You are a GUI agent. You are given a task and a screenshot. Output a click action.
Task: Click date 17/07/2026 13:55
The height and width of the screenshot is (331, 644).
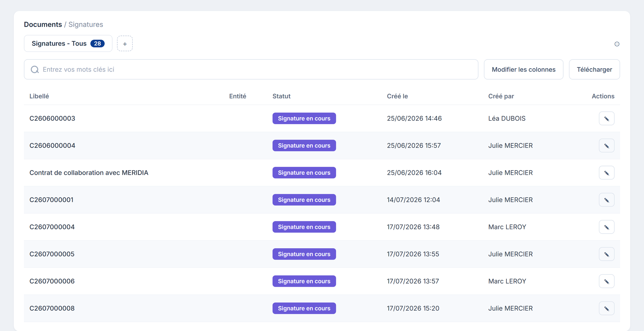[413, 254]
